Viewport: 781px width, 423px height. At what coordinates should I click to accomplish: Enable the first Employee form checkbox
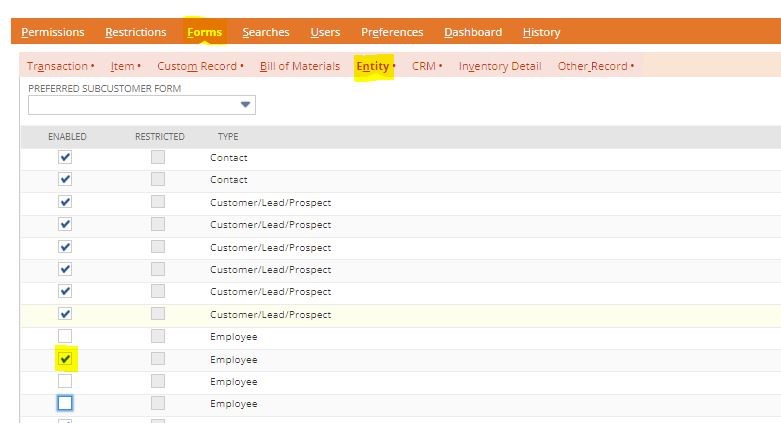tap(65, 336)
